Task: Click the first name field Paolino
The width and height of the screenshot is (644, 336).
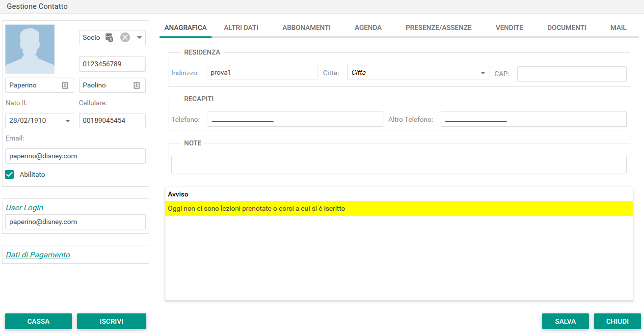Action: (x=112, y=85)
